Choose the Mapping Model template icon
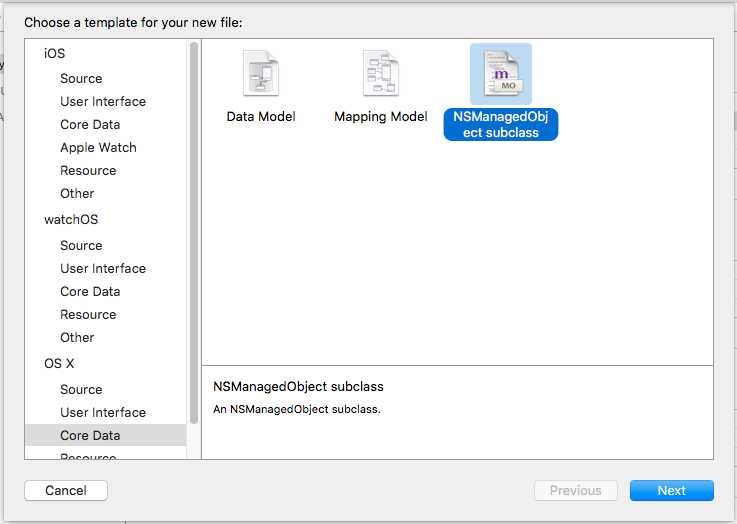 [x=380, y=75]
